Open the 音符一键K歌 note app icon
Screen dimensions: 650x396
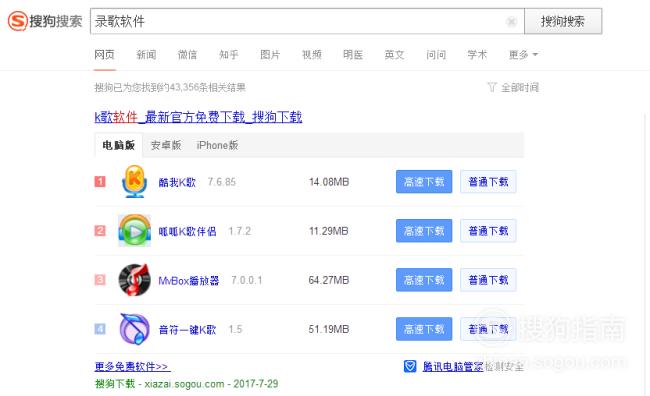(x=134, y=329)
